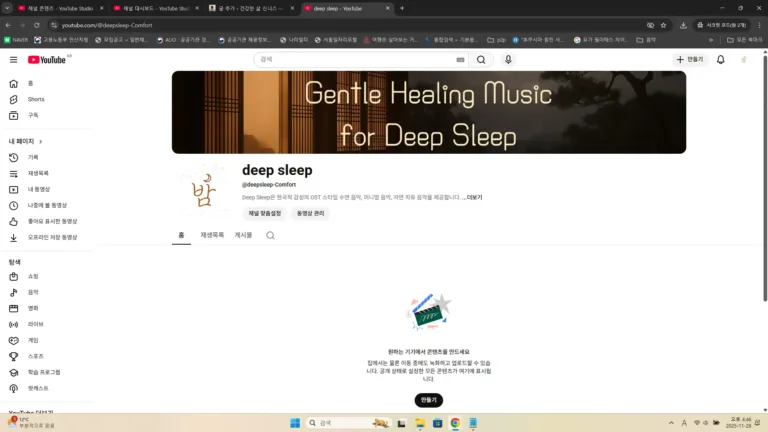Reload the page
Viewport: 768px width, 432px height.
tap(37, 25)
